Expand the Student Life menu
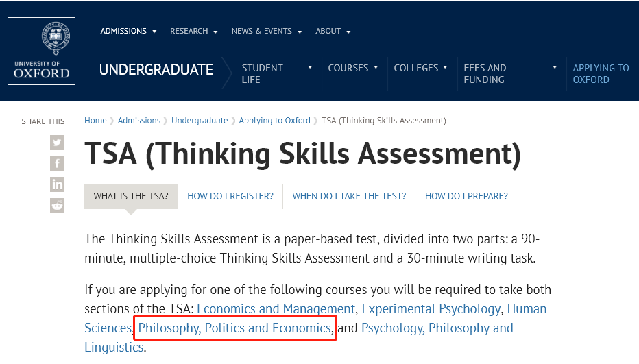Screen dimensions: 639x364 (277, 73)
